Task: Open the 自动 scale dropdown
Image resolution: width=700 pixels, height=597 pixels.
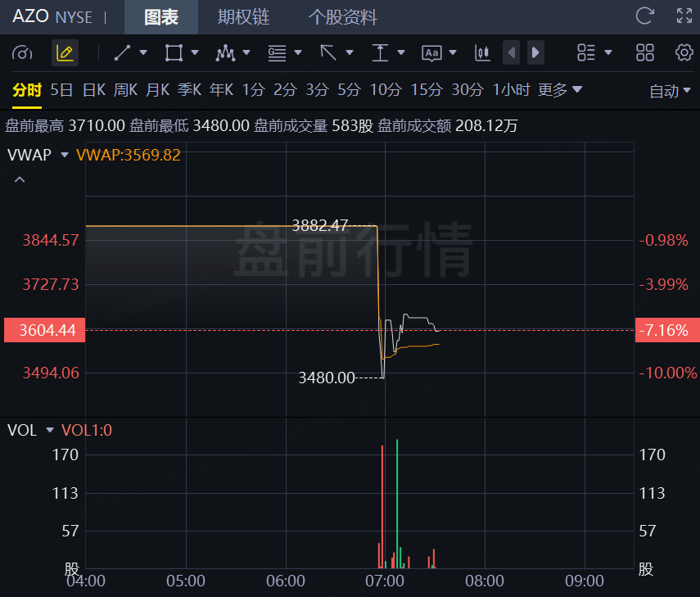Action: [670, 91]
